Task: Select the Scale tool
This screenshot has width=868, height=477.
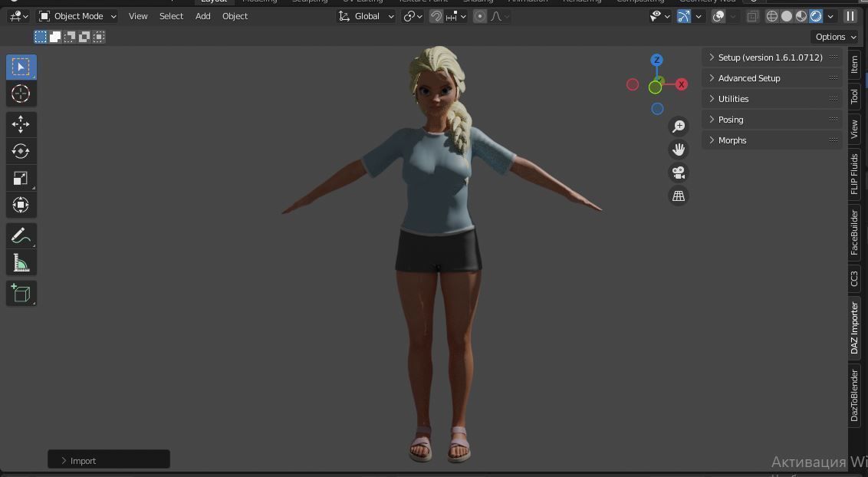Action: pyautogui.click(x=21, y=178)
